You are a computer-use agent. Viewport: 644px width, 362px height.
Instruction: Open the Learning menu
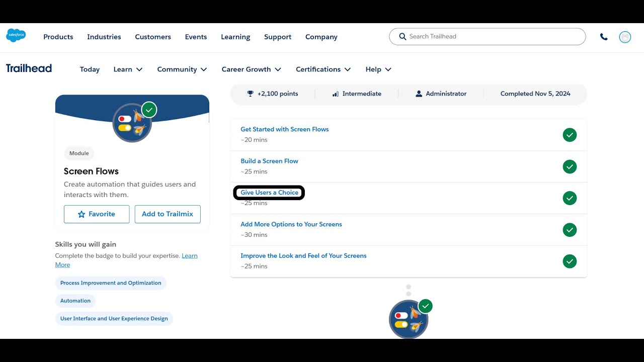[235, 37]
